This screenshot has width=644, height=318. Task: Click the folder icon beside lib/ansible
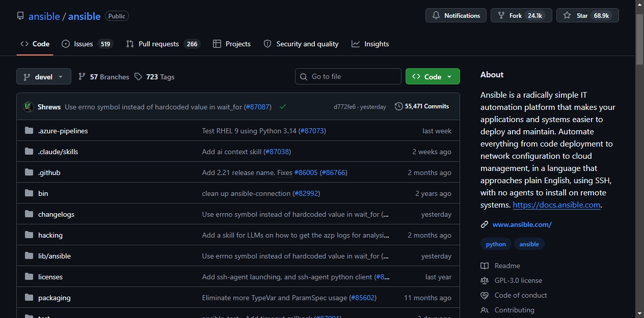[x=29, y=256]
